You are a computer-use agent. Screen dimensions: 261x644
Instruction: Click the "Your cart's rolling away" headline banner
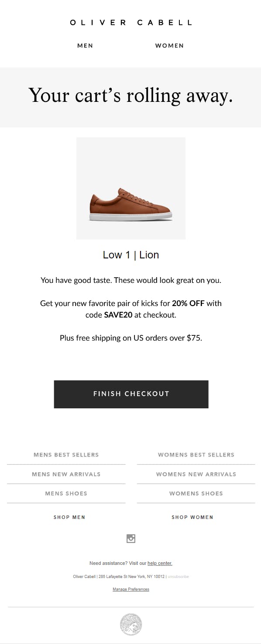(x=130, y=97)
